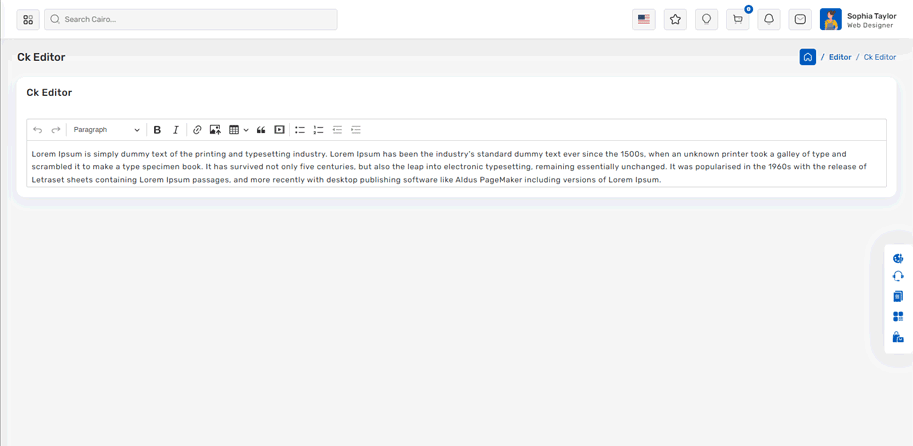Open notifications bell icon
Image resolution: width=913 pixels, height=446 pixels.
click(x=769, y=19)
